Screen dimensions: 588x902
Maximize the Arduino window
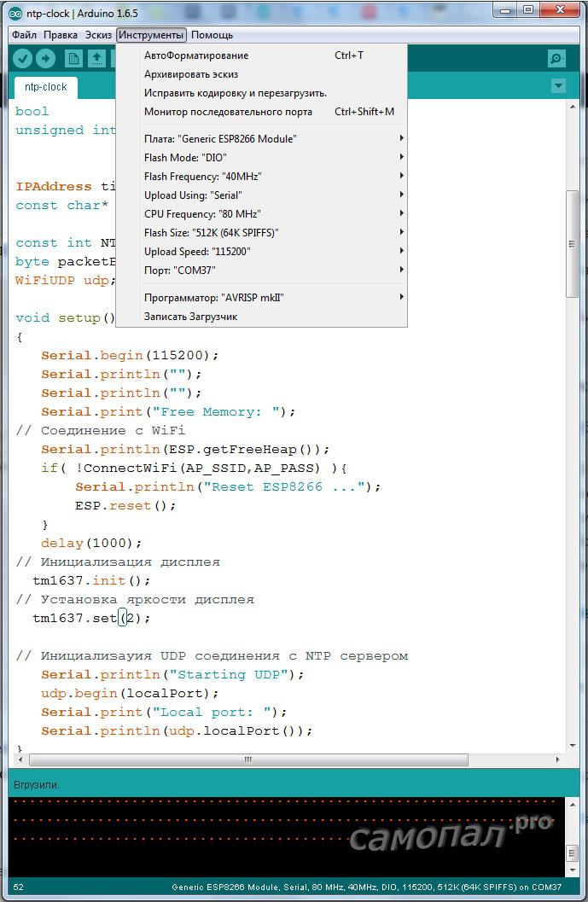coord(528,9)
